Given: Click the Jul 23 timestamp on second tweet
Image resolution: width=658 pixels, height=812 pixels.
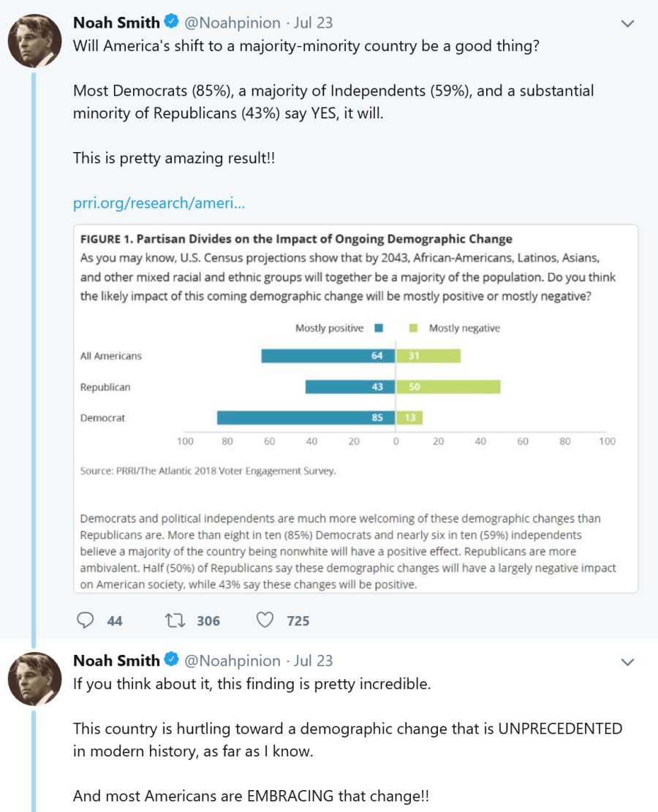Looking at the screenshot, I should [x=313, y=661].
